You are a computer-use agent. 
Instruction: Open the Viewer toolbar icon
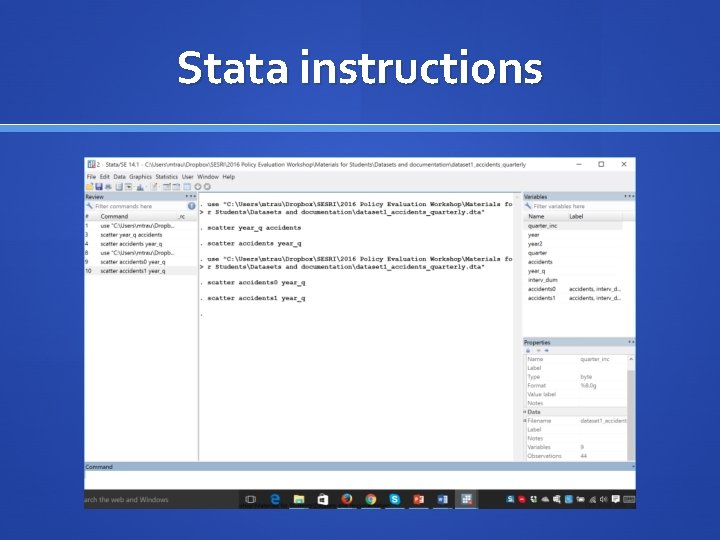[x=129, y=186]
